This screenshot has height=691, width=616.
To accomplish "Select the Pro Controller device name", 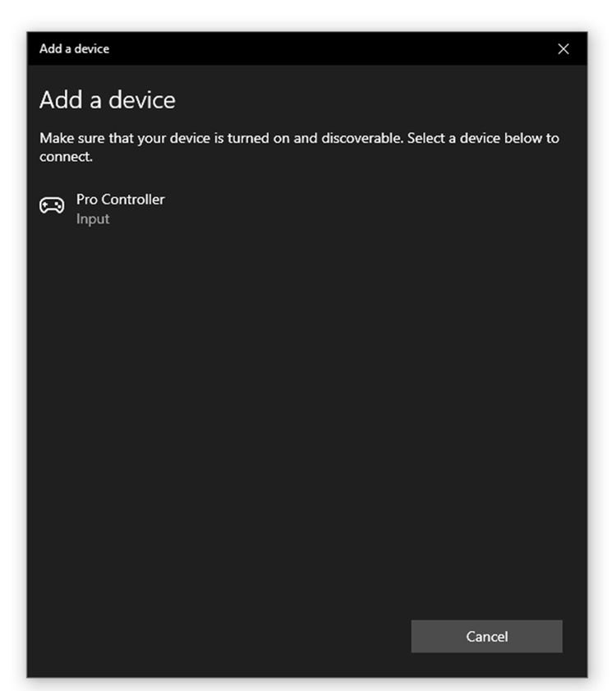I will (x=120, y=200).
